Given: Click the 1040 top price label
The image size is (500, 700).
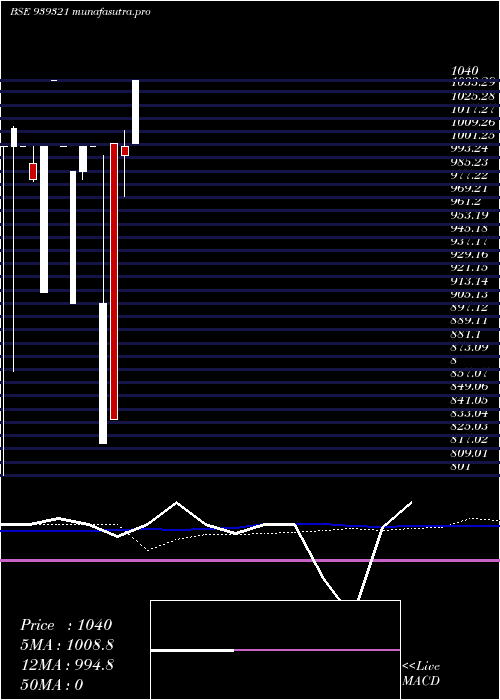Looking at the screenshot, I should pyautogui.click(x=465, y=70).
